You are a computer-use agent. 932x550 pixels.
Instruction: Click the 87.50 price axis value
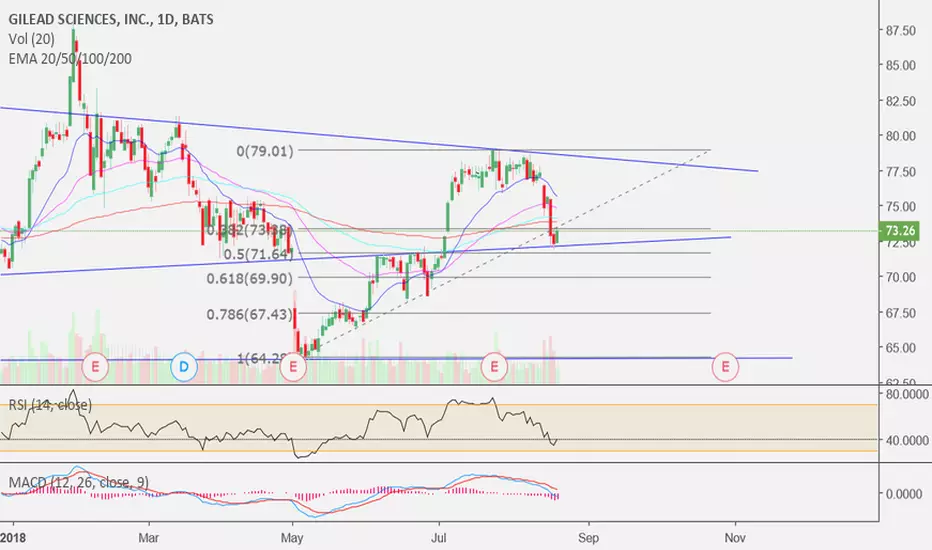[x=900, y=30]
